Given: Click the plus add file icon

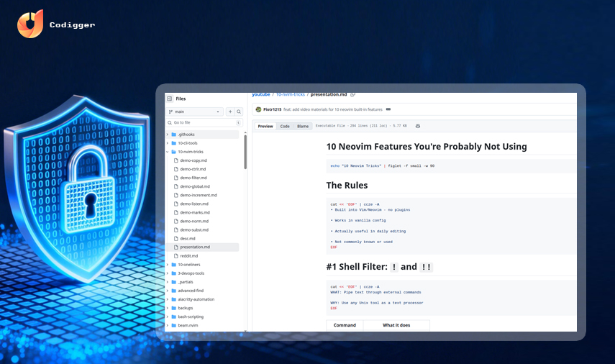Looking at the screenshot, I should (230, 112).
